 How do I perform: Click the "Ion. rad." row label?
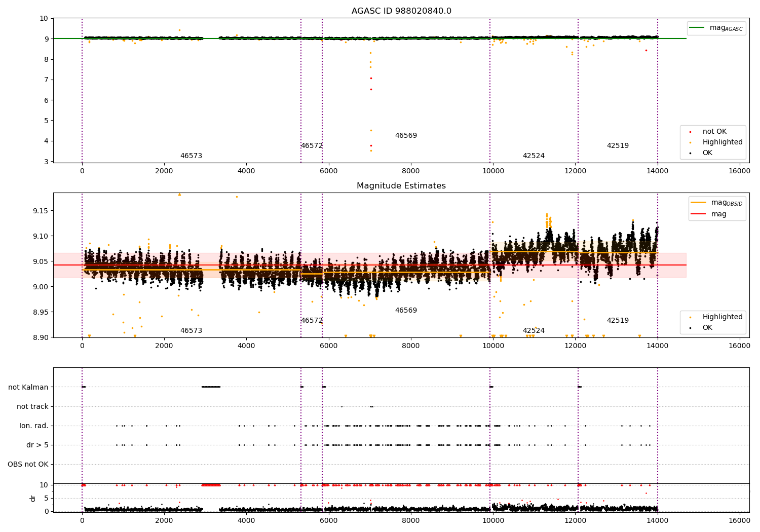(34, 426)
